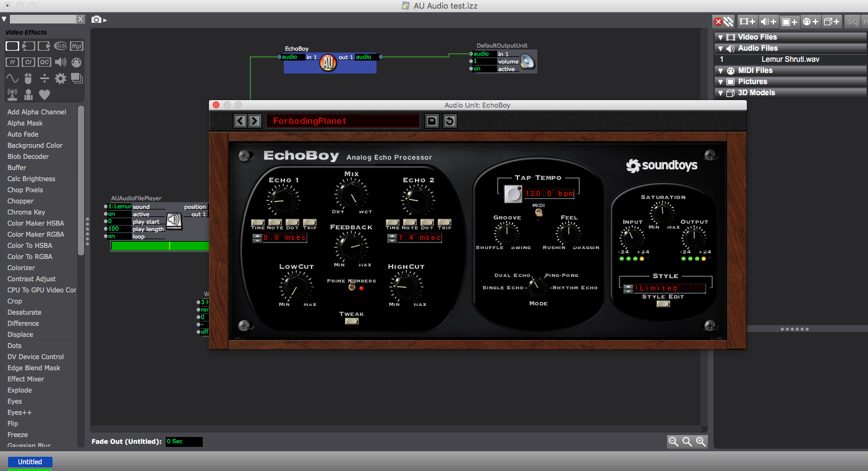Screen dimensions: 868x471
Task: Toggle Echo 1 Dot mode button
Action: [x=292, y=223]
